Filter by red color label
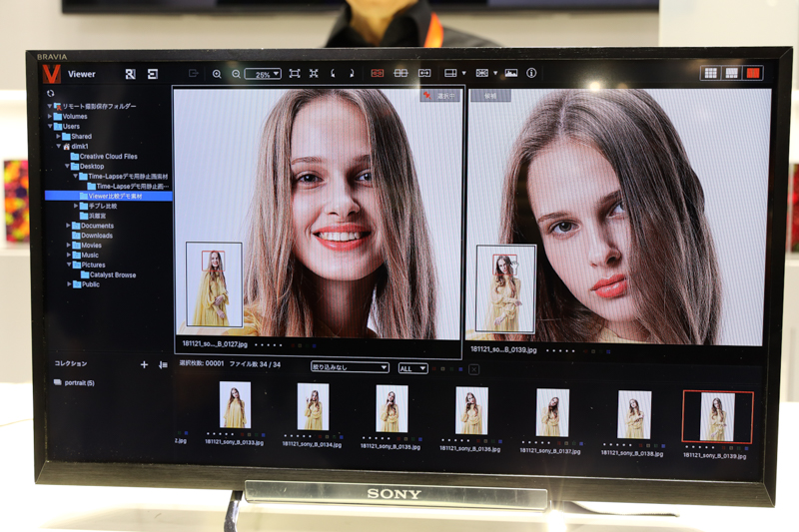The width and height of the screenshot is (799, 532). click(434, 368)
